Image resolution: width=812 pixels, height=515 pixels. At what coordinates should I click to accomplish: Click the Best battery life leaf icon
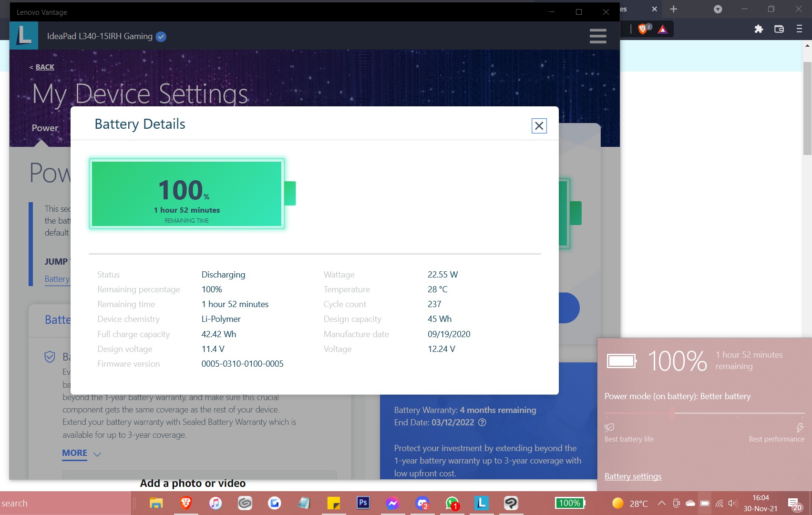609,428
